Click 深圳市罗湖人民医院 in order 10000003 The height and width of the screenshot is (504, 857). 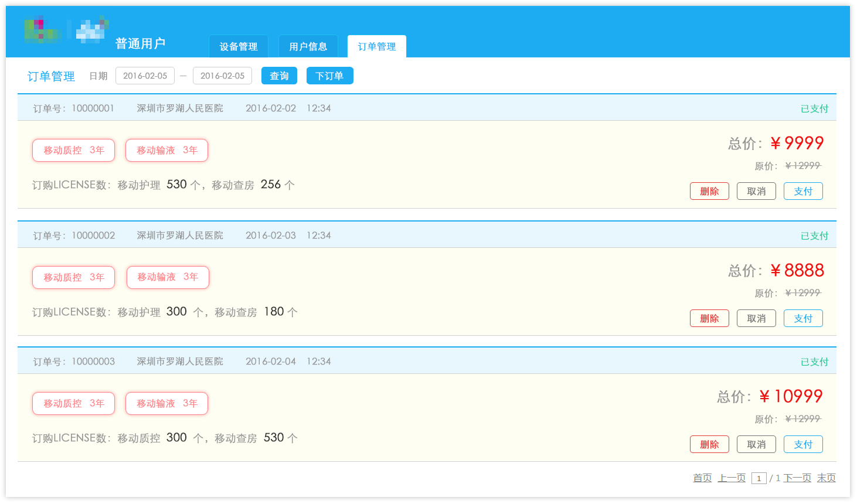pos(180,362)
